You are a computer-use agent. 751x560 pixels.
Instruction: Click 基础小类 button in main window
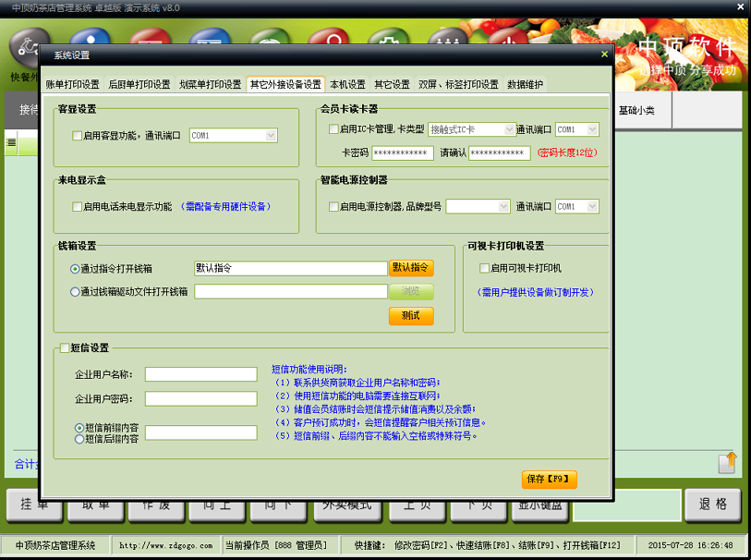click(x=636, y=110)
